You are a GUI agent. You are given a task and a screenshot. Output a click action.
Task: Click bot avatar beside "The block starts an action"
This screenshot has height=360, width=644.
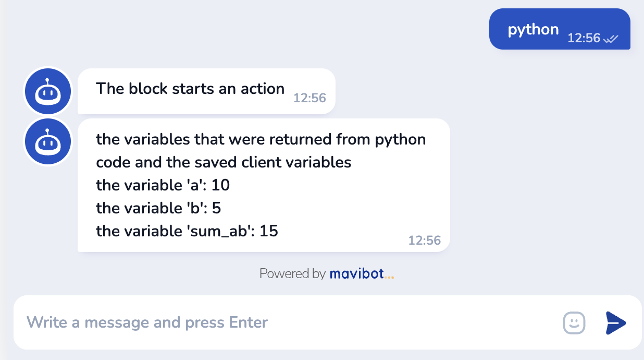pyautogui.click(x=48, y=92)
